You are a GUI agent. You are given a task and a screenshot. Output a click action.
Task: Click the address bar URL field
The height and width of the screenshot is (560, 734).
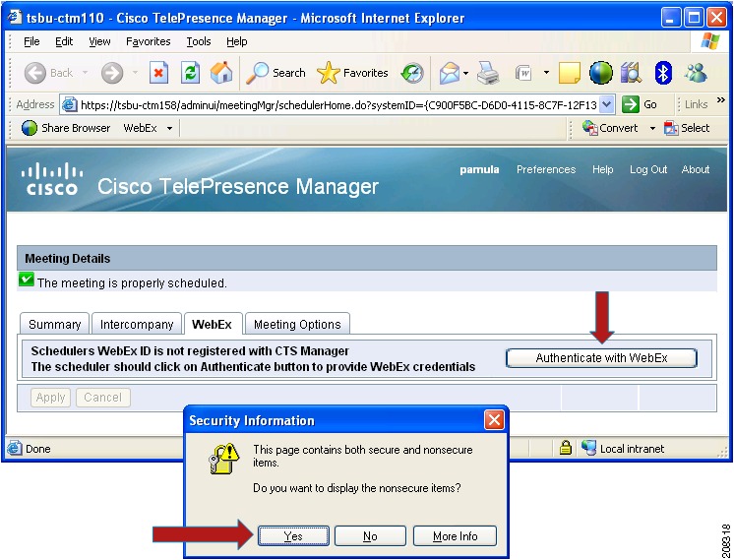(x=338, y=104)
